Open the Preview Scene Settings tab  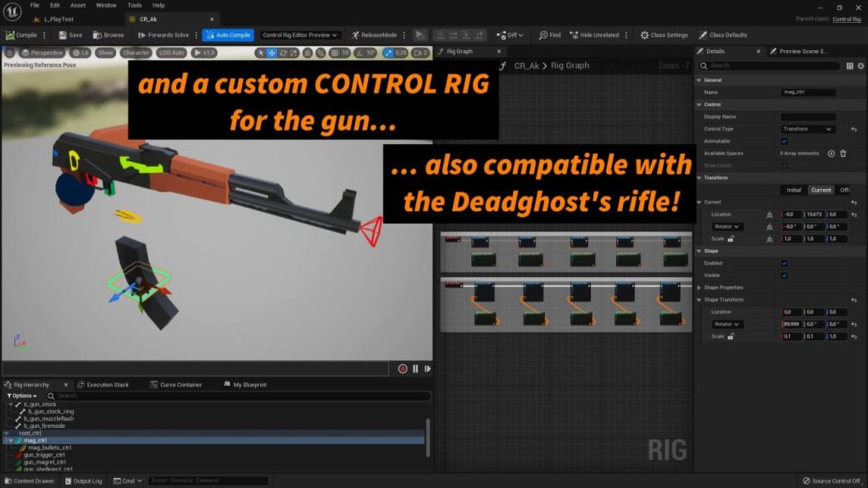(x=798, y=51)
